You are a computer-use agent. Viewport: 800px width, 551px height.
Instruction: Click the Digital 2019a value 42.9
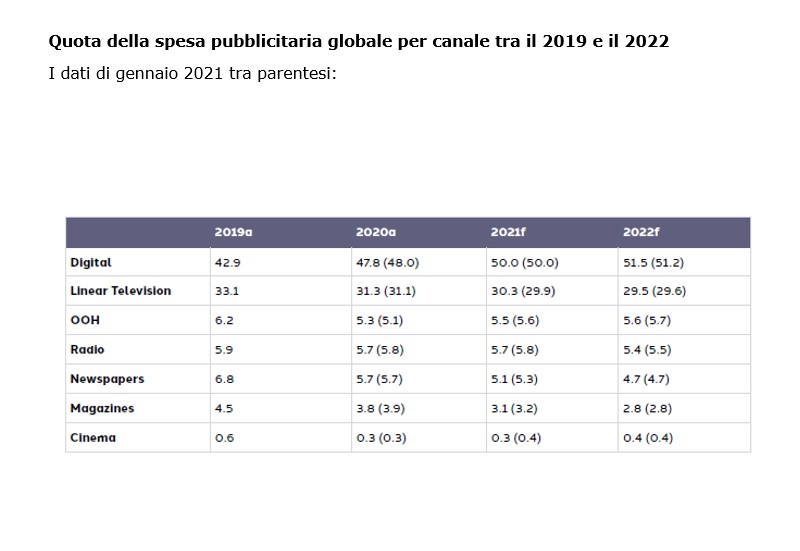click(228, 262)
